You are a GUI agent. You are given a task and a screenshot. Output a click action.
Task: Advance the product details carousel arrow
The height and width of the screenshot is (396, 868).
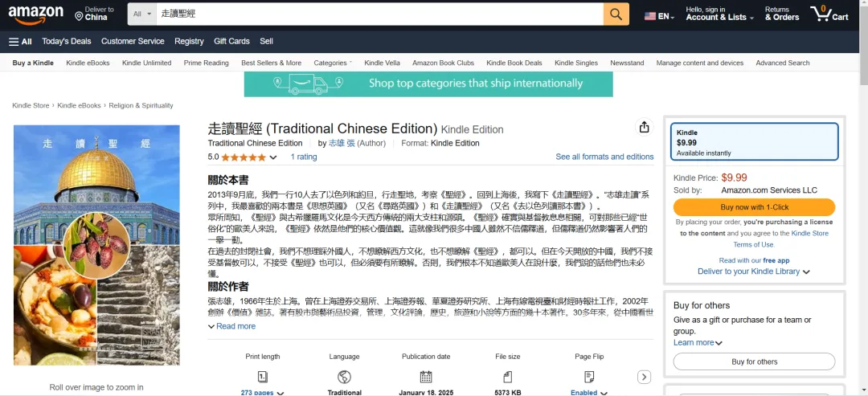point(644,378)
